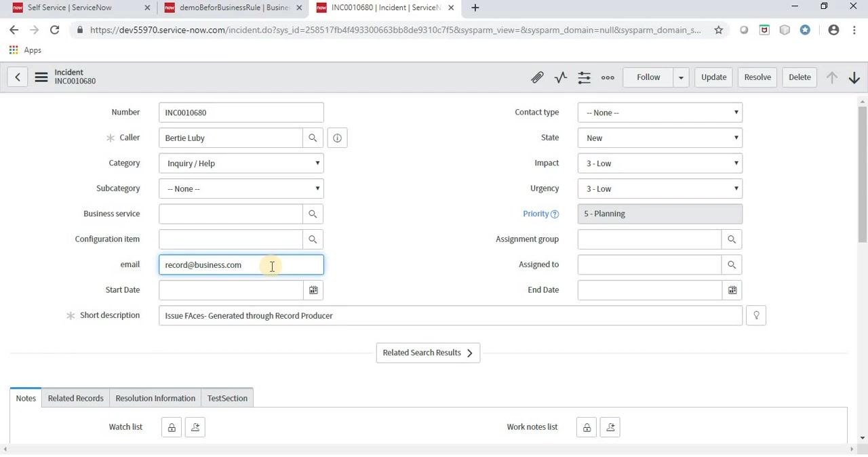Open the Follow button dropdown arrow
Screen dimensions: 868x457
point(681,77)
